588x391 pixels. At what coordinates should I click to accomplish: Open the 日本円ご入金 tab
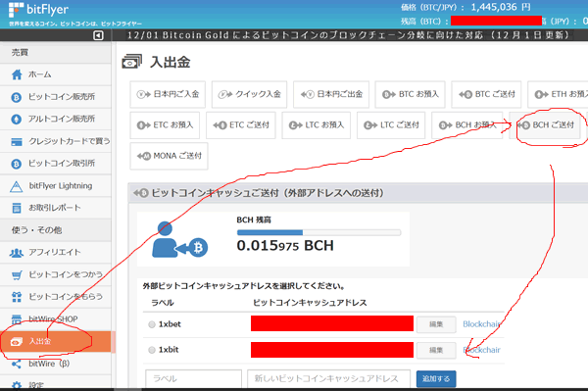tap(168, 94)
